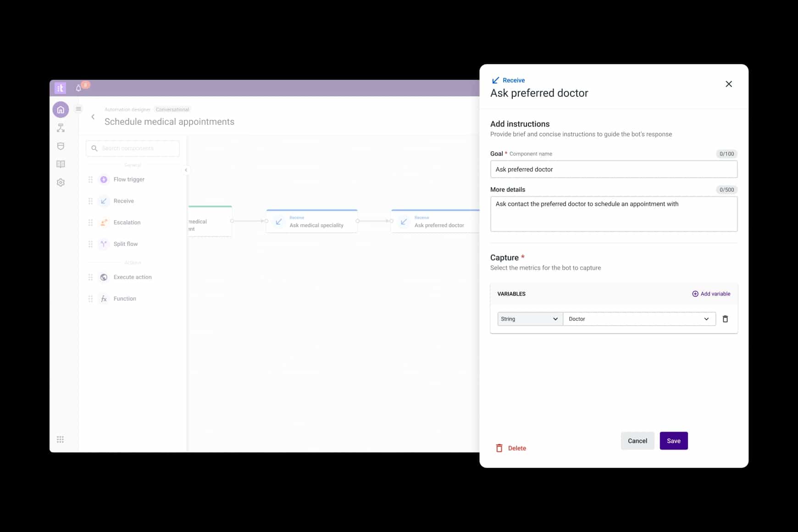Select the Split flow component icon
The height and width of the screenshot is (532, 798).
click(x=103, y=244)
